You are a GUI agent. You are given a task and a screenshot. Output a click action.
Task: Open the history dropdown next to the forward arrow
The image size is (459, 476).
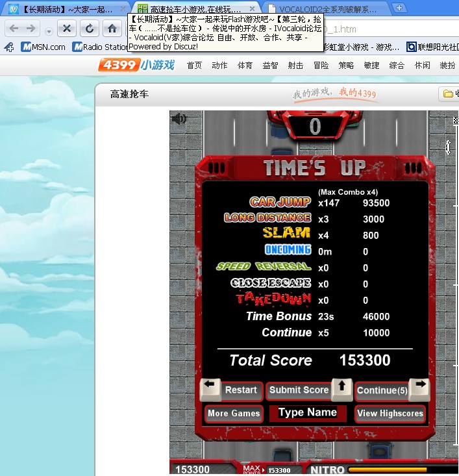tap(49, 31)
